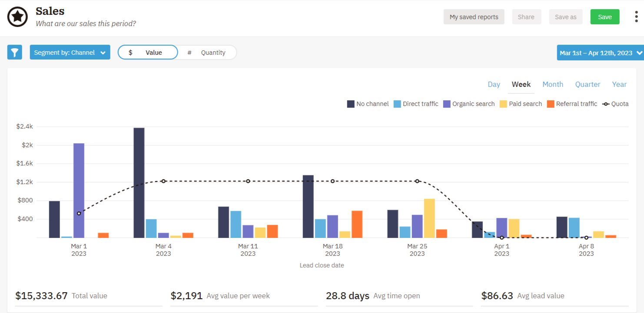
Task: Click the dollar sign icon on Value option
Action: (x=131, y=52)
